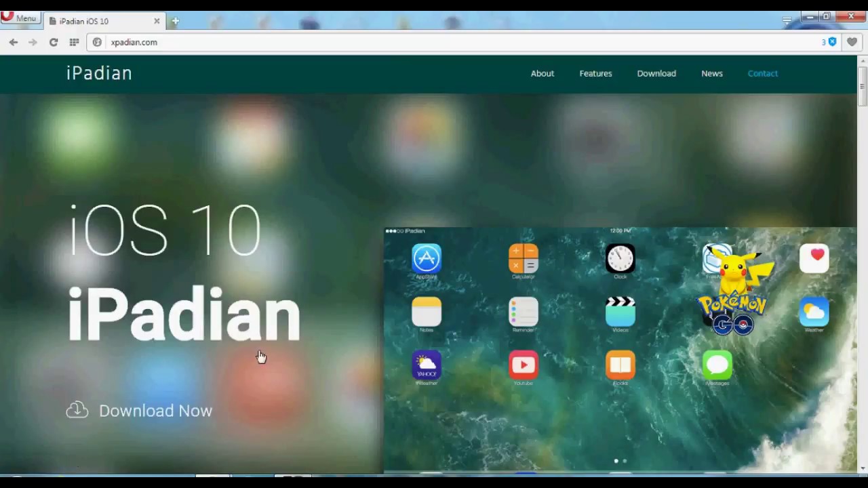Open the Calculator app icon

[x=524, y=258]
